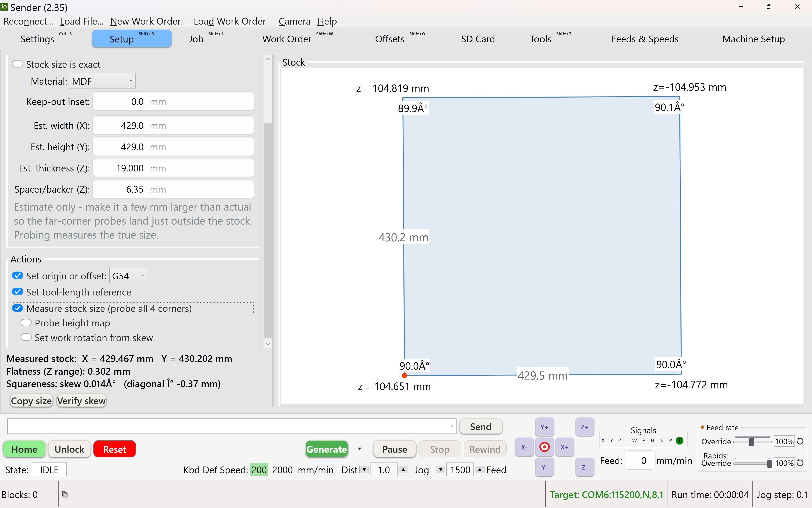The height and width of the screenshot is (508, 812).
Task: Click the Rapids Override slider handle
Action: click(769, 463)
